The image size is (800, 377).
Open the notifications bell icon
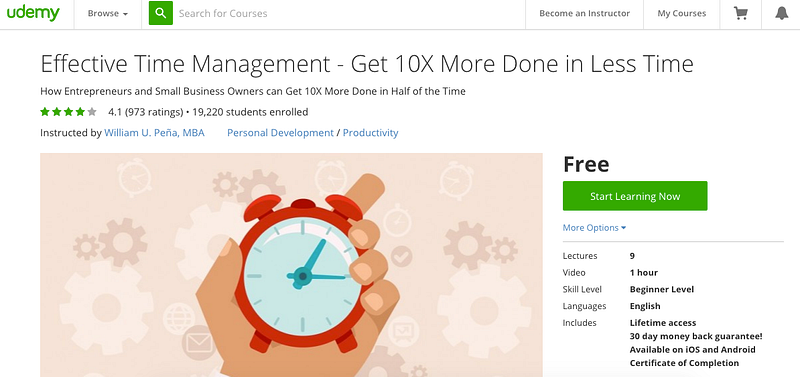click(x=781, y=14)
